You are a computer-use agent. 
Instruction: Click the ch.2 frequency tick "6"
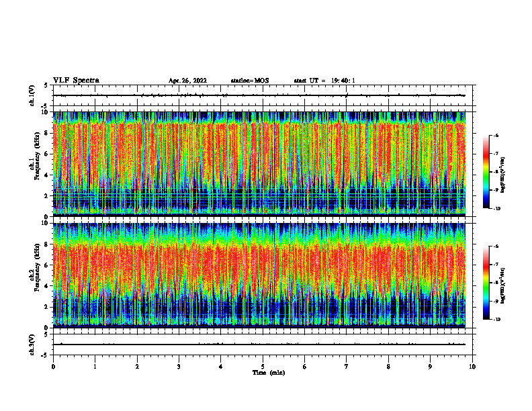click(x=47, y=265)
